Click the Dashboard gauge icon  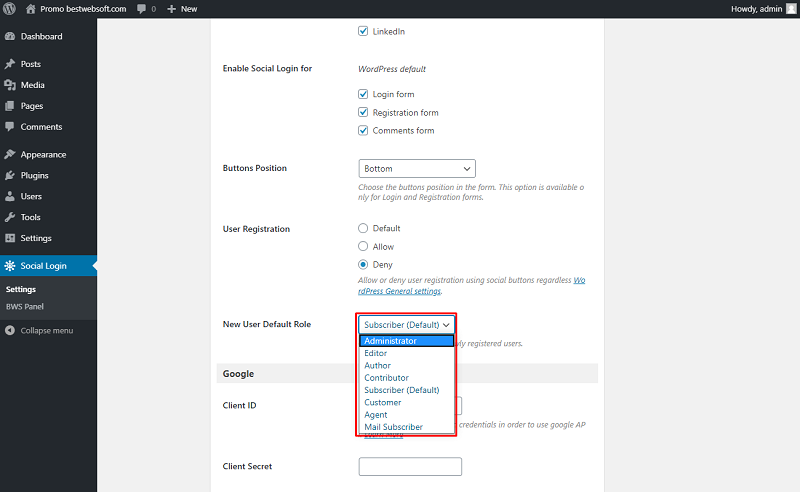(10, 36)
